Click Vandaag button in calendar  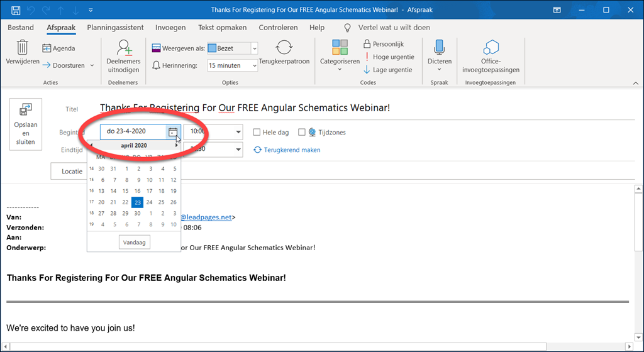point(135,243)
